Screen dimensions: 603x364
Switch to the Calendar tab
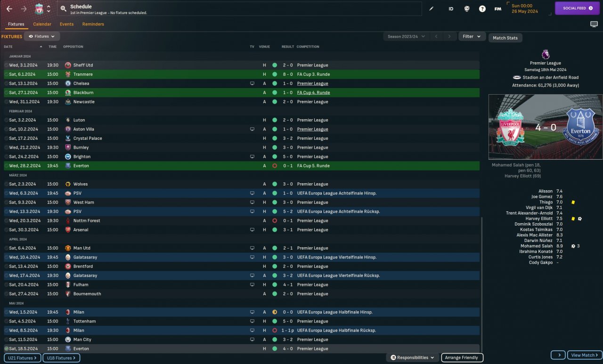[x=42, y=24]
